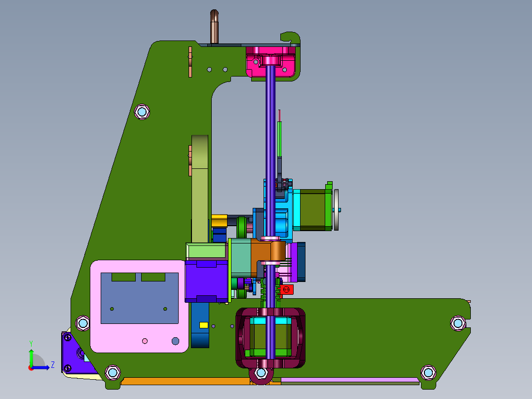
Task: Select the purple corner bracket at the bottom left
Action: (76, 353)
